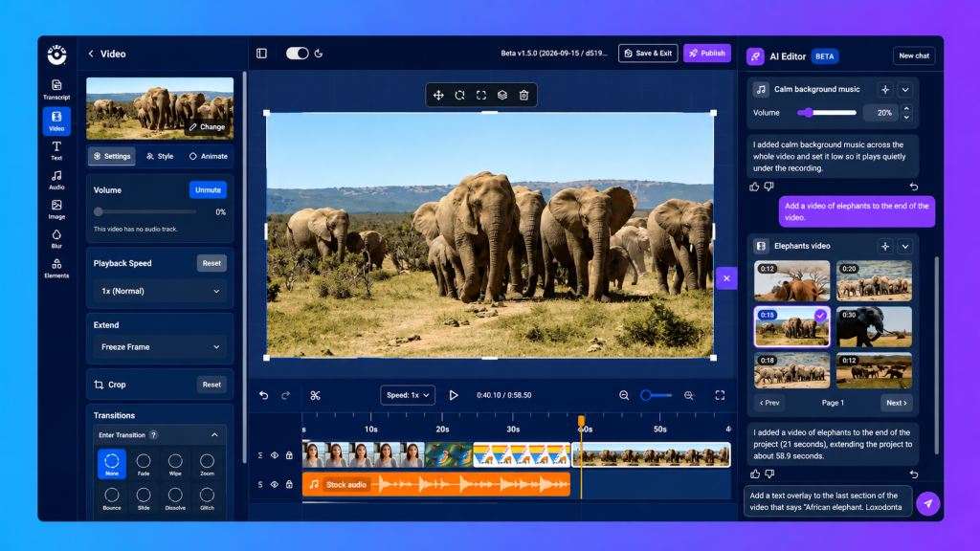Select the Text tool in sidebar

pos(56,150)
